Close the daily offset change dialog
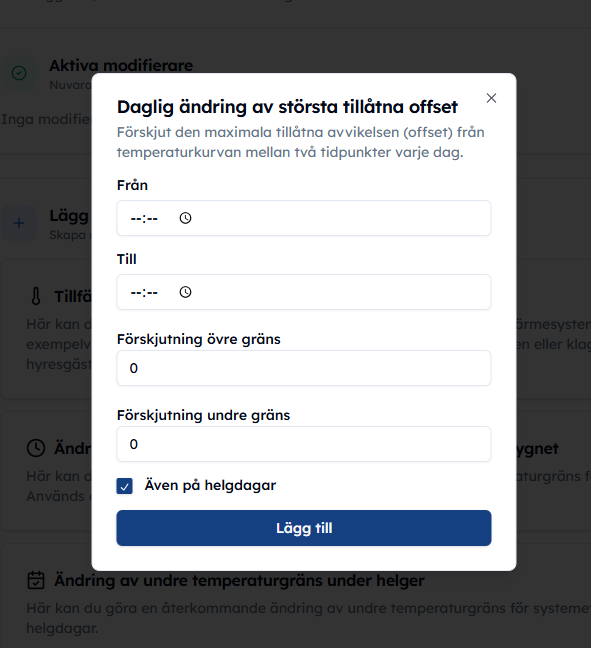Screen dimensions: 591x648 [491, 98]
